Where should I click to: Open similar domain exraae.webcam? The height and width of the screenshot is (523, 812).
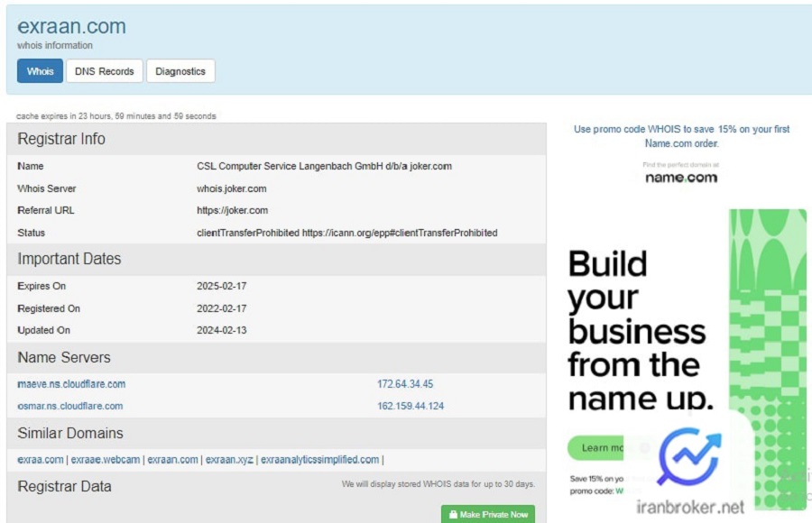coord(106,460)
